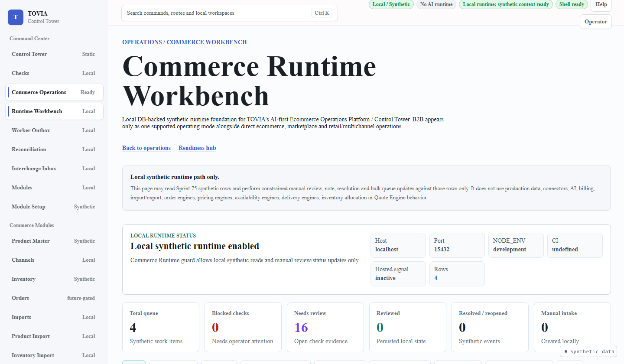The image size is (624, 364).
Task: Click the Port 15432 card
Action: click(457, 245)
